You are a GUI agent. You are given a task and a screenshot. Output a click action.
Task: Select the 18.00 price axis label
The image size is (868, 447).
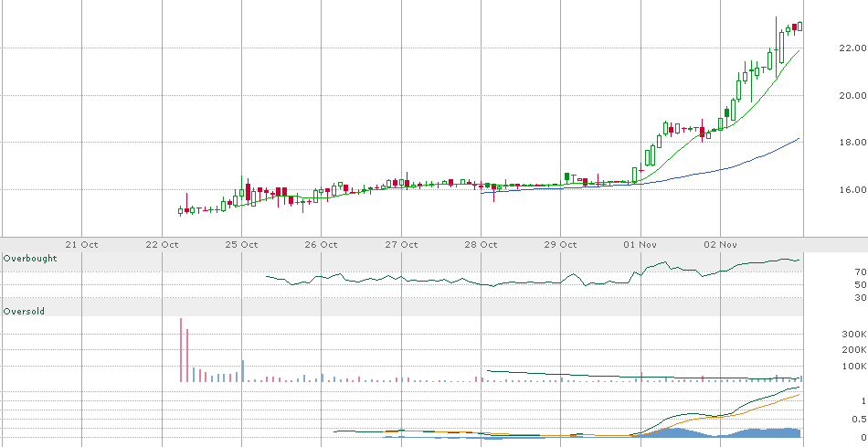coord(852,143)
